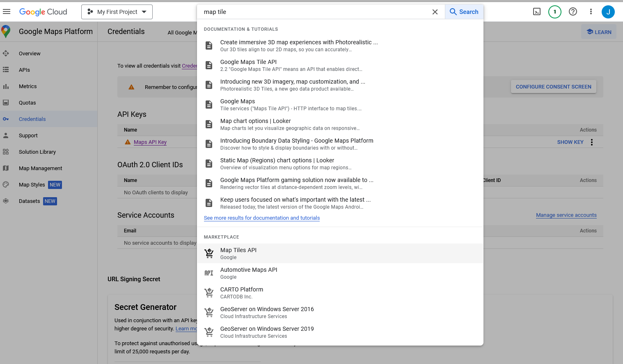Viewport: 623px width, 364px height.
Task: Open Map chart options Looker result
Action: [x=340, y=124]
